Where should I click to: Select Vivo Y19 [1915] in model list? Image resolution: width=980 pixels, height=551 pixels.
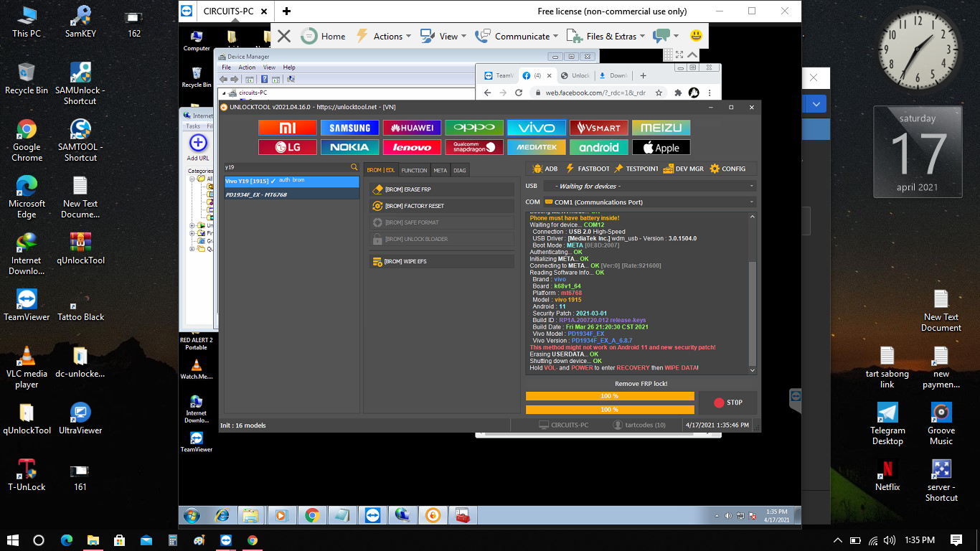tap(292, 182)
